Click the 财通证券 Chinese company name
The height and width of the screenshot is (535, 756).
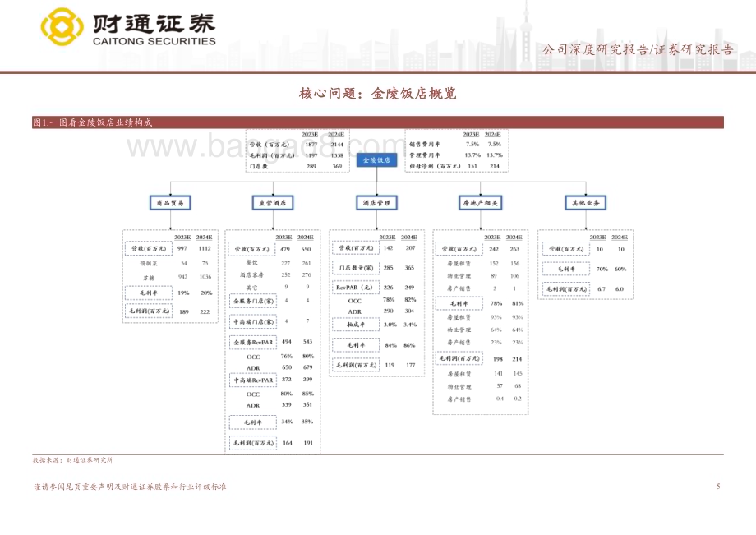pyautogui.click(x=154, y=23)
